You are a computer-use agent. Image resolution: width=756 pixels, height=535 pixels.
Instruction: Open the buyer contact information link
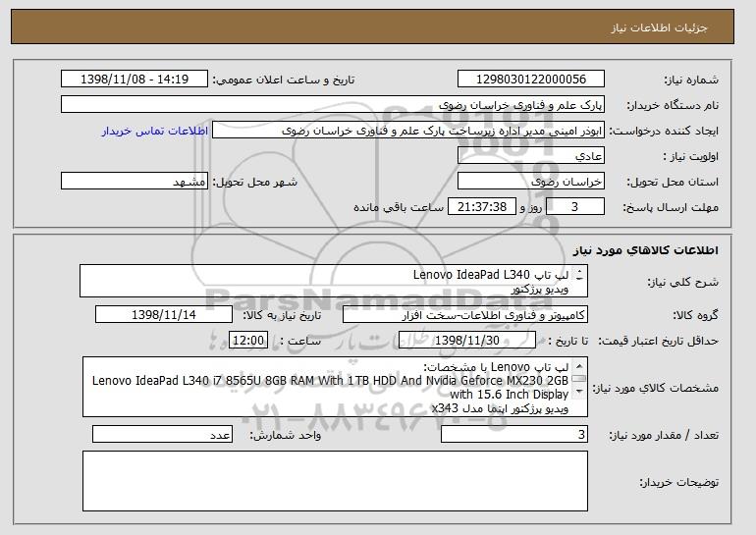point(155,132)
